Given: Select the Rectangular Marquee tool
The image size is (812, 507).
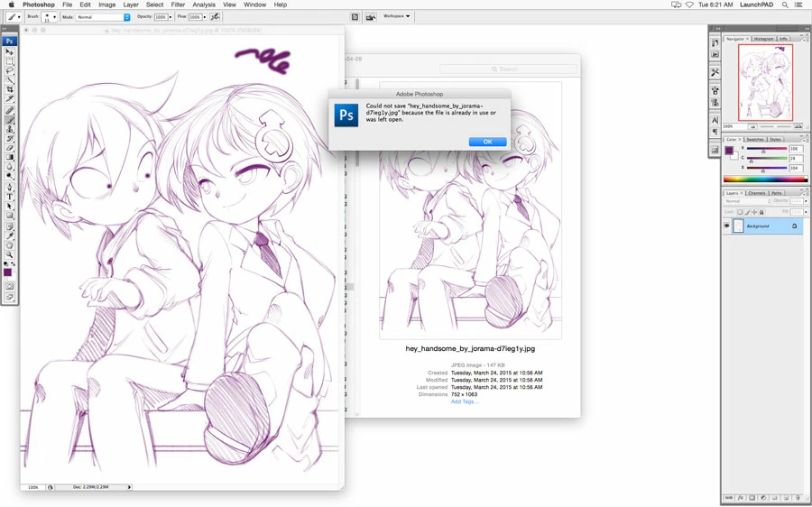Looking at the screenshot, I should click(x=9, y=61).
